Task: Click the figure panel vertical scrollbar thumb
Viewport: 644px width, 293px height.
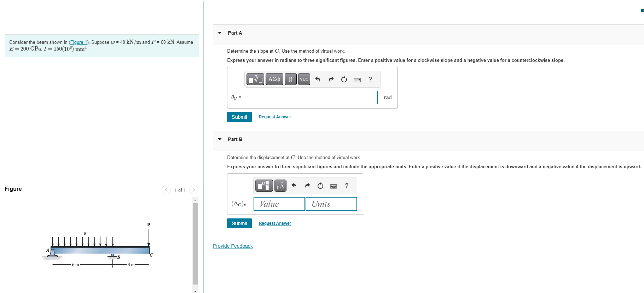Action: coord(195,244)
